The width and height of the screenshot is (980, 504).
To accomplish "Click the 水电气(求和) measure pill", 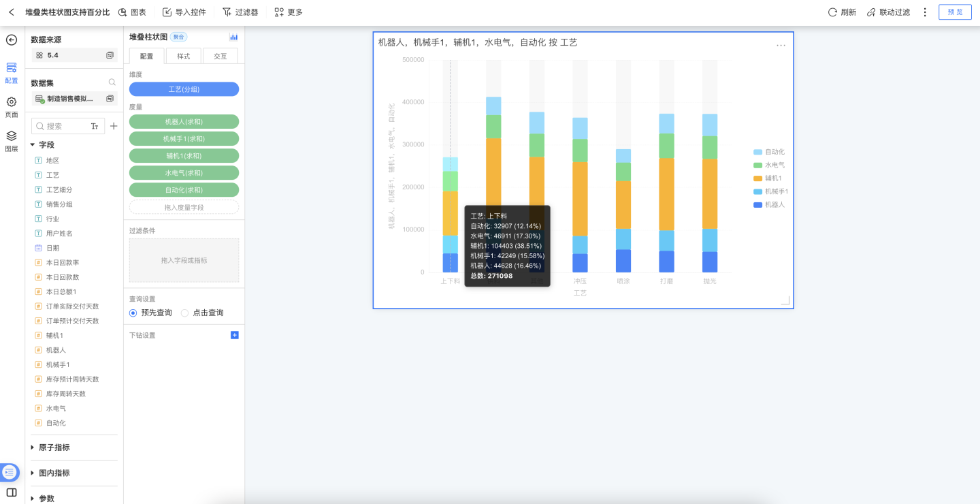I will [x=184, y=173].
